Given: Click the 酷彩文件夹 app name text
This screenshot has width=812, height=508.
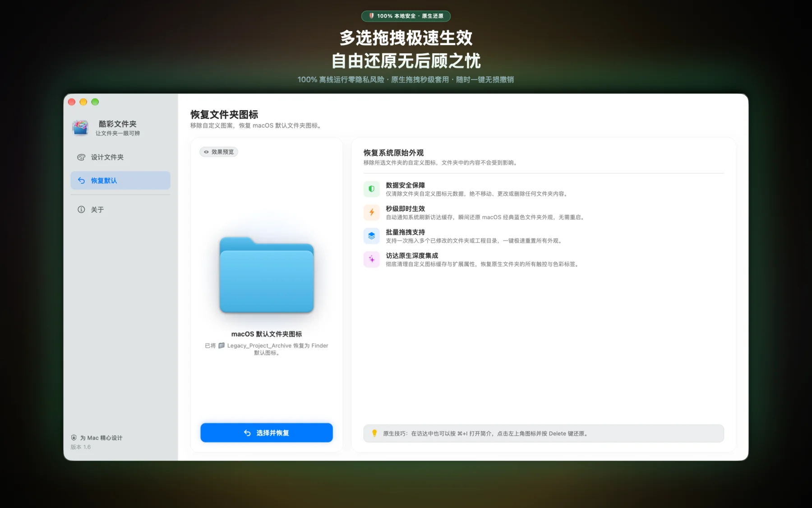Looking at the screenshot, I should point(118,124).
